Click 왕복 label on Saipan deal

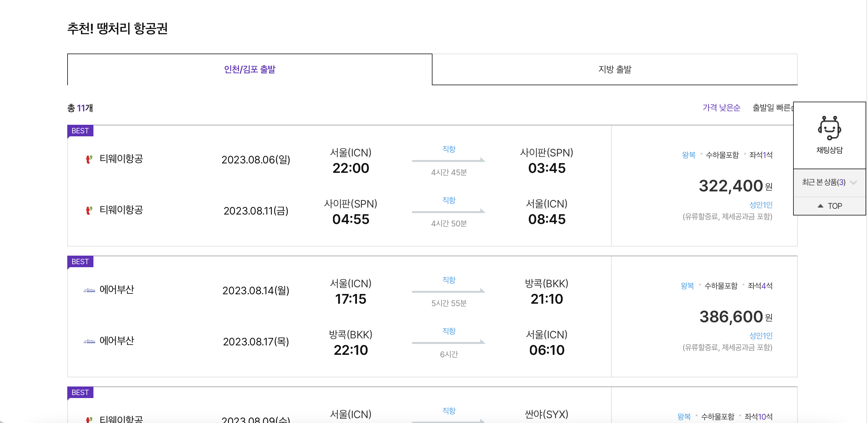[x=688, y=155]
